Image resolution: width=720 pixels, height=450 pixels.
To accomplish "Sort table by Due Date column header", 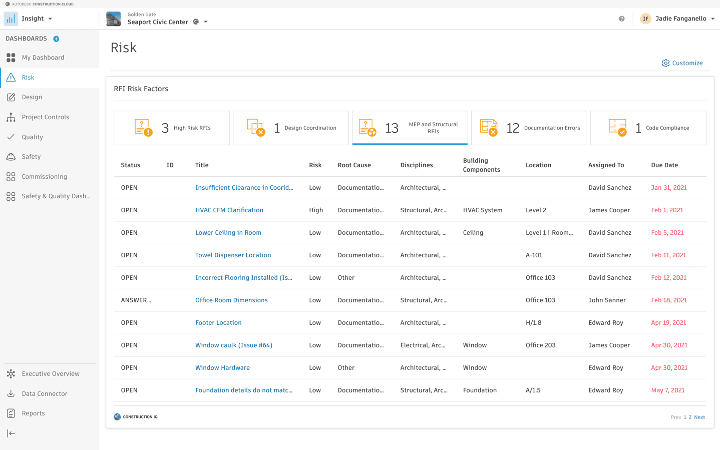I will coord(664,165).
